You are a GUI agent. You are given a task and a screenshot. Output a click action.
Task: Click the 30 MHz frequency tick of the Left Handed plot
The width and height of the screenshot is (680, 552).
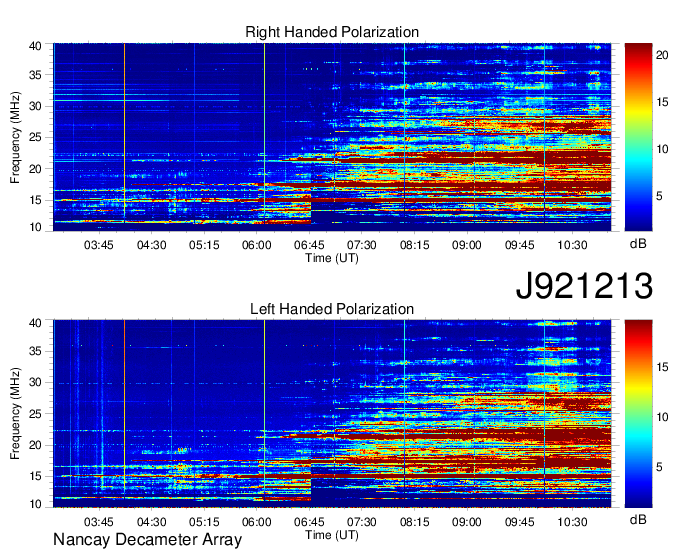coord(35,382)
